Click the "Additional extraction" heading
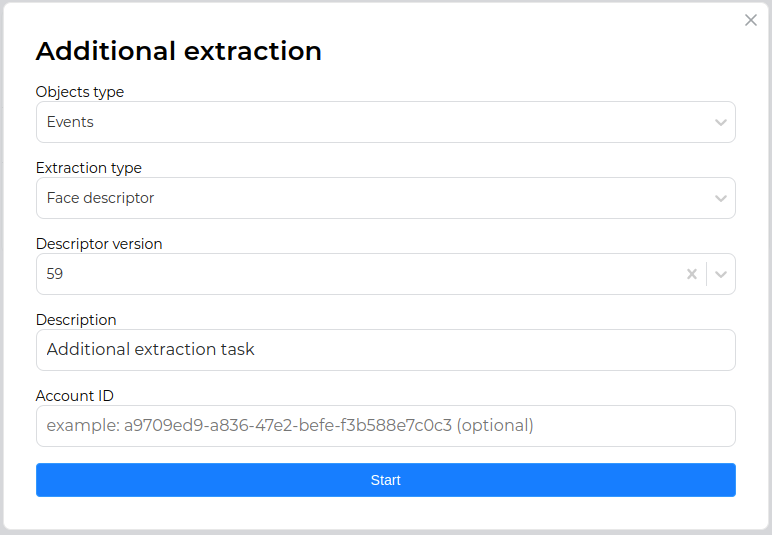772x535 pixels. tap(179, 51)
